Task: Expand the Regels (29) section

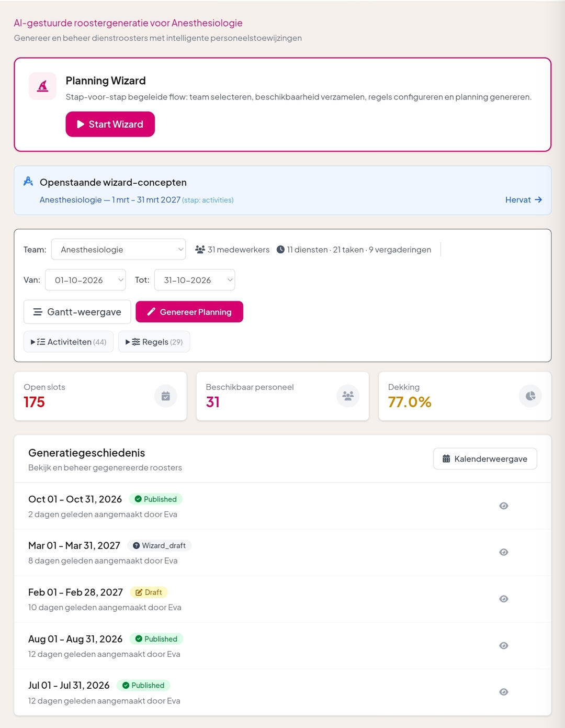Action: click(154, 342)
